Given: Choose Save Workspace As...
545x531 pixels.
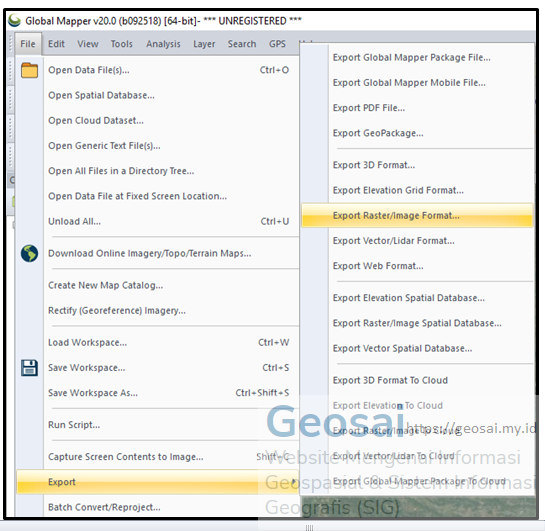Looking at the screenshot, I should [x=158, y=393].
